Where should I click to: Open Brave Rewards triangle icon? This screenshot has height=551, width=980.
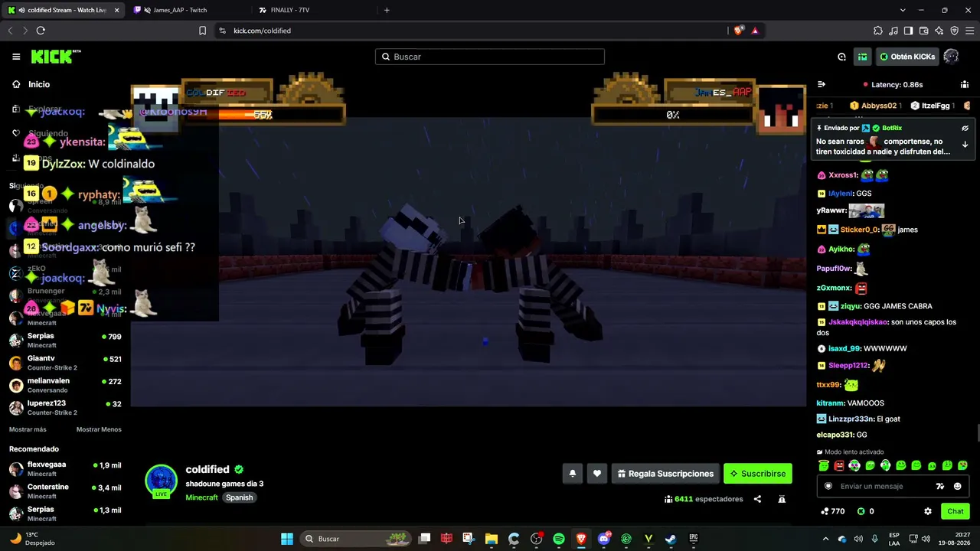coord(755,31)
